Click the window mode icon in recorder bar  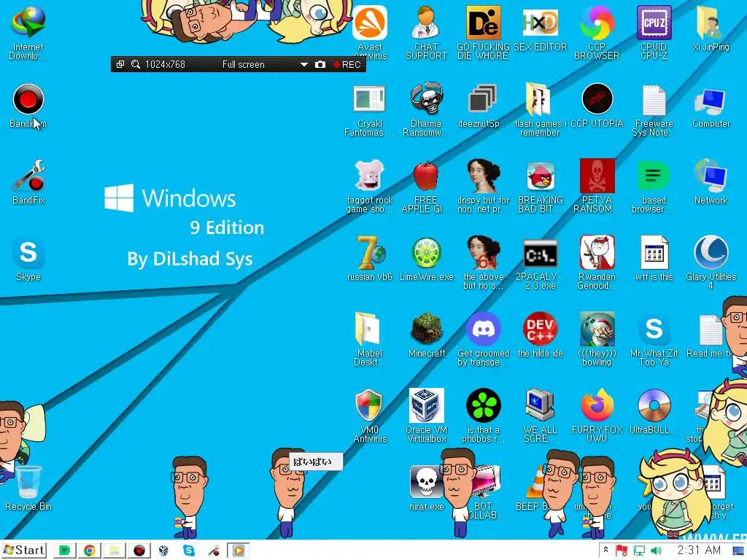tap(120, 64)
